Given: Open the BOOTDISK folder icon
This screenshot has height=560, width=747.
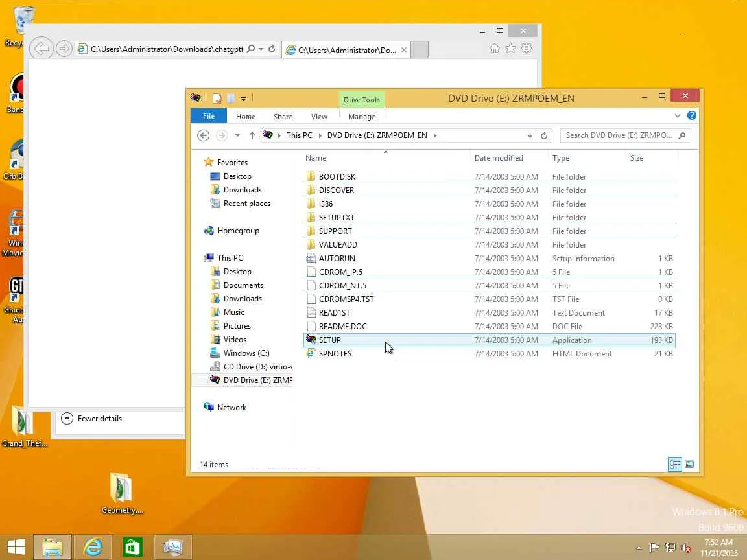Looking at the screenshot, I should [x=311, y=177].
